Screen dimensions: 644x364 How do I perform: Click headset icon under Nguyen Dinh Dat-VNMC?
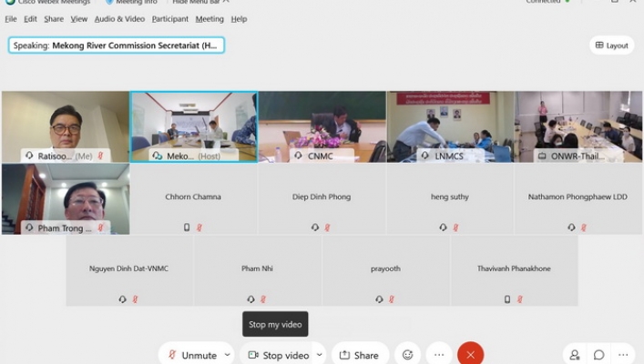click(x=122, y=299)
